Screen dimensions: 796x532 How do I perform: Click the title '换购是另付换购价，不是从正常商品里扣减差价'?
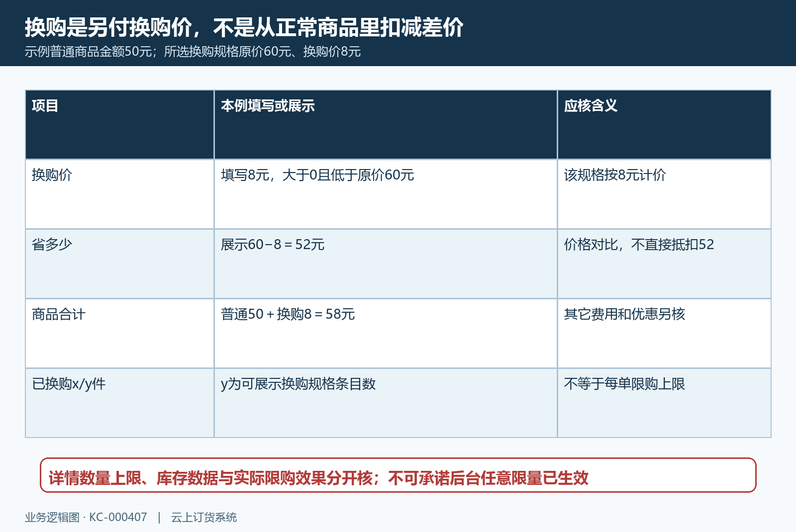tap(244, 27)
